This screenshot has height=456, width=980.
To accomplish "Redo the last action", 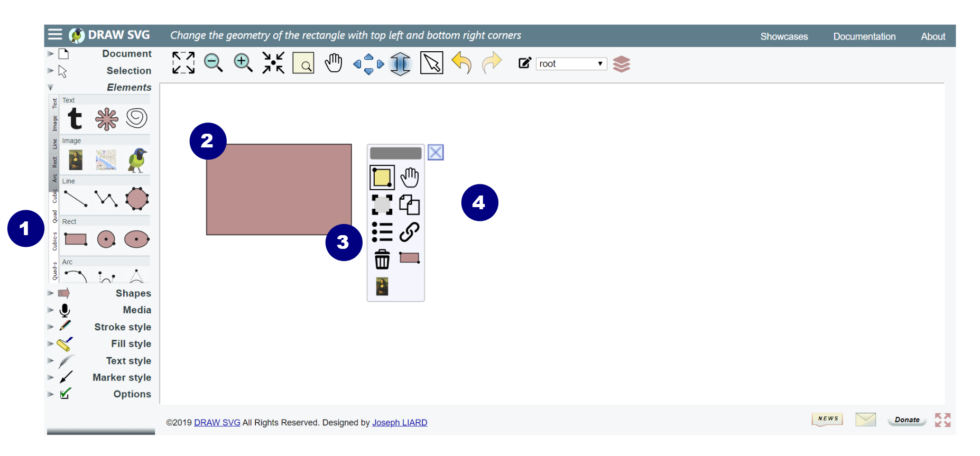I will pos(492,63).
